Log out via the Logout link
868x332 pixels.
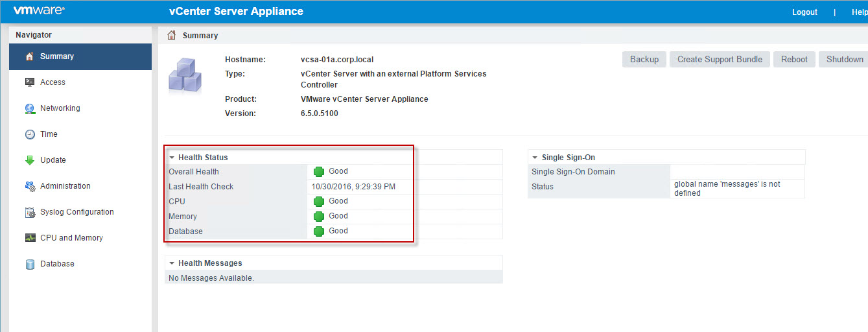pos(804,12)
